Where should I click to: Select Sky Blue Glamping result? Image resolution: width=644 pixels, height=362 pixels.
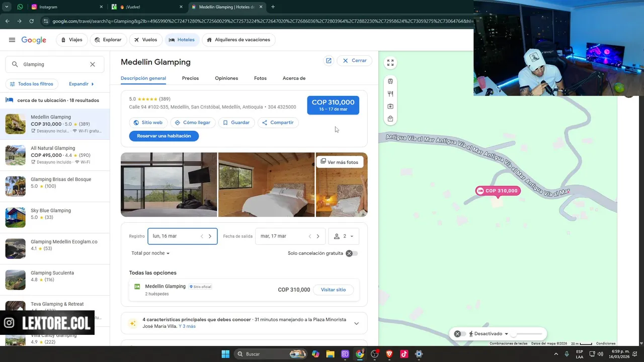(55, 218)
